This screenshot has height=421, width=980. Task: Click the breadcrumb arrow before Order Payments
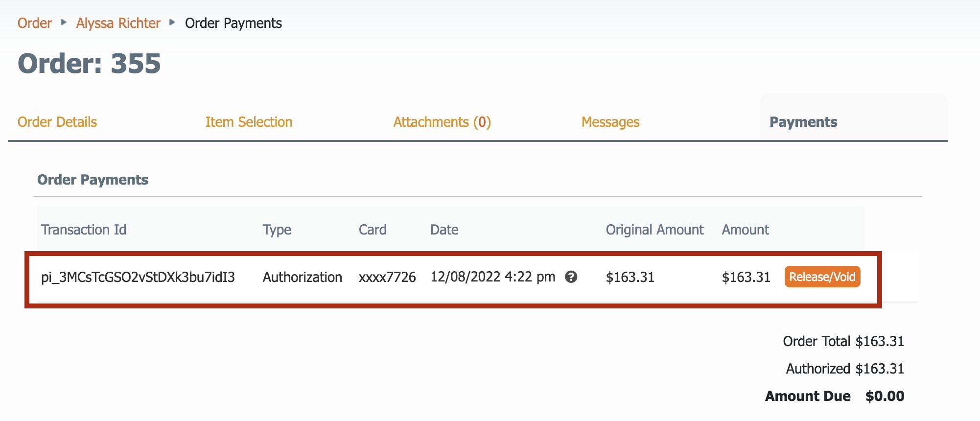coord(172,23)
